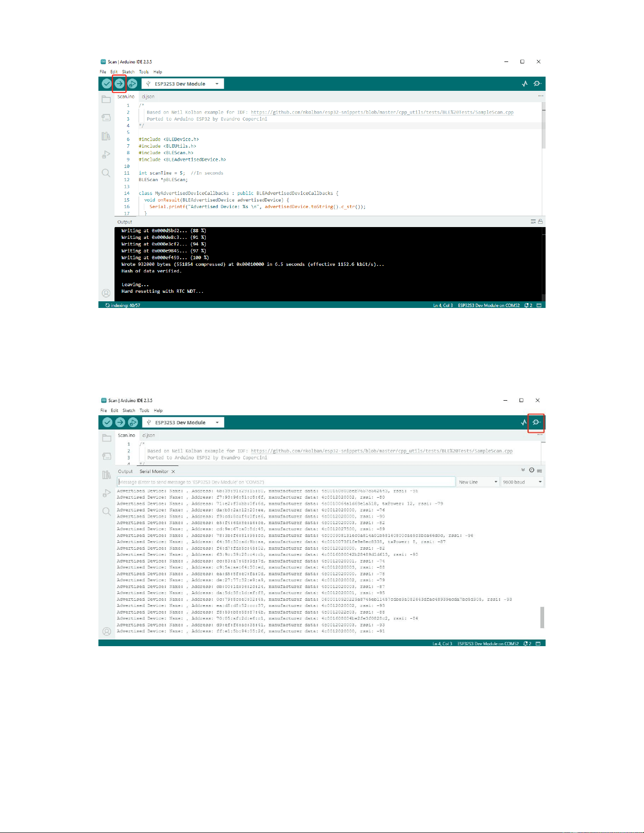
Task: Open tab overflow menu in upper editor
Action: (x=540, y=96)
